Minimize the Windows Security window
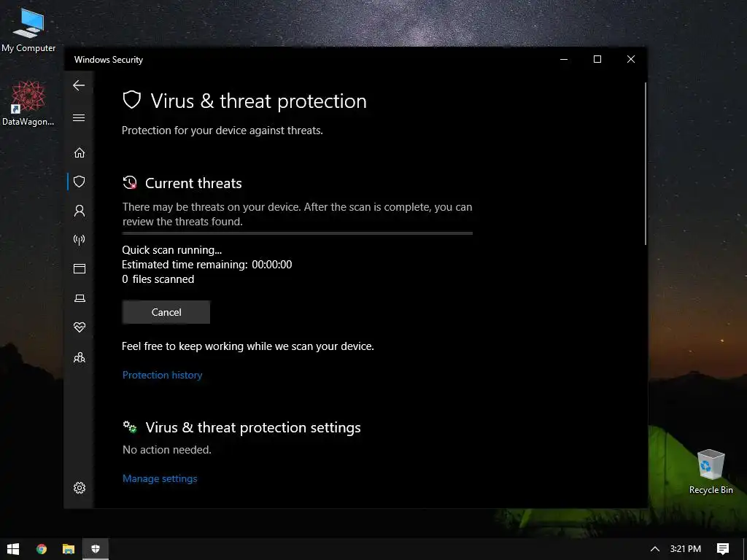The height and width of the screenshot is (560, 747). (564, 59)
